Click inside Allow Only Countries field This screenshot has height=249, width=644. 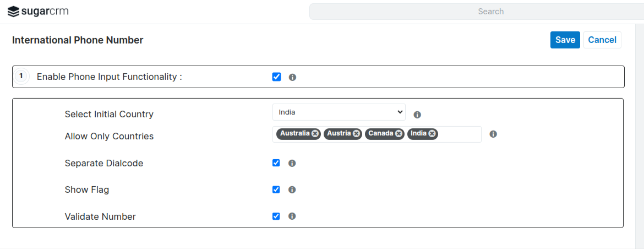(460, 134)
